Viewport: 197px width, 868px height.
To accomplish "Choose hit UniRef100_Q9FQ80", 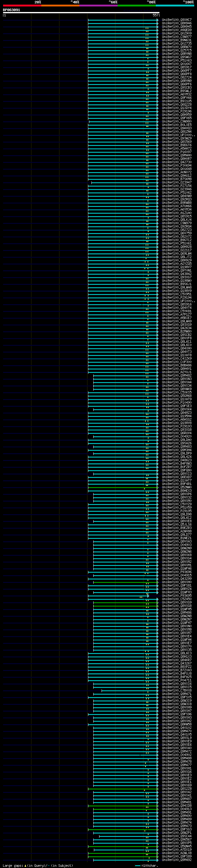I will [177, 470].
